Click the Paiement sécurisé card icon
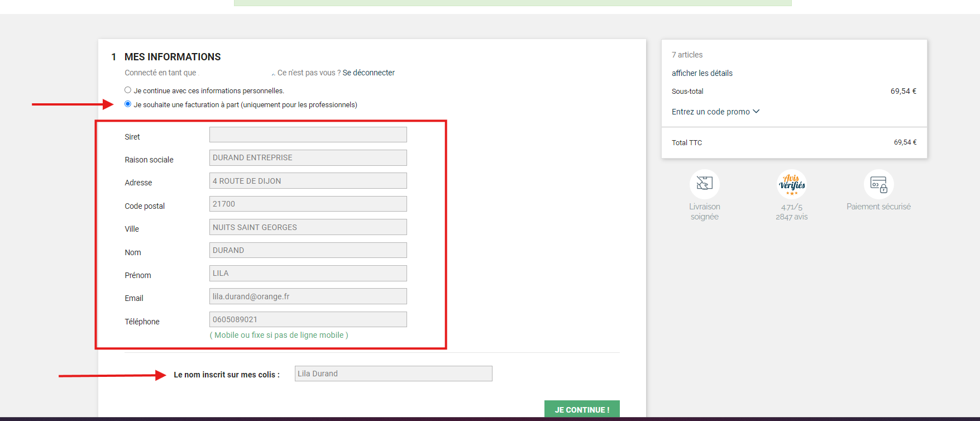 coord(878,184)
